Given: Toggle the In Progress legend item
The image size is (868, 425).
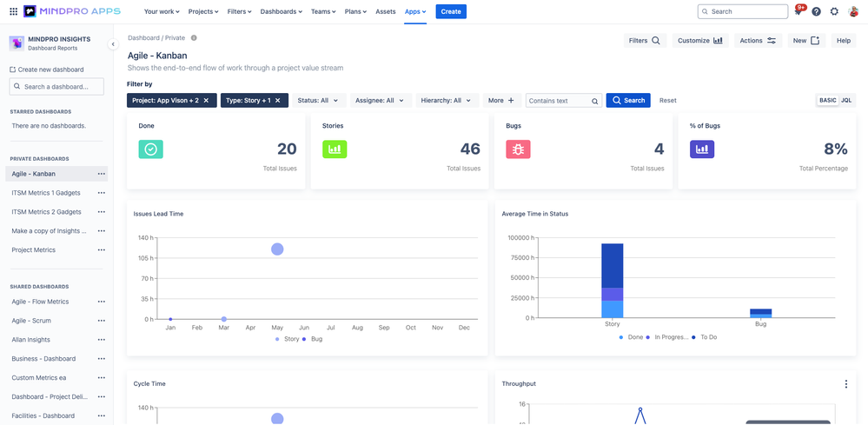Looking at the screenshot, I should click(x=667, y=336).
